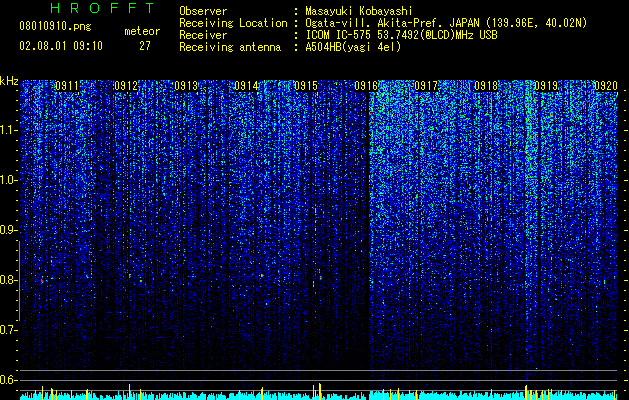Click the gray vertical frequency range bar
Viewport: 629px width, 400px height.
click(19, 281)
